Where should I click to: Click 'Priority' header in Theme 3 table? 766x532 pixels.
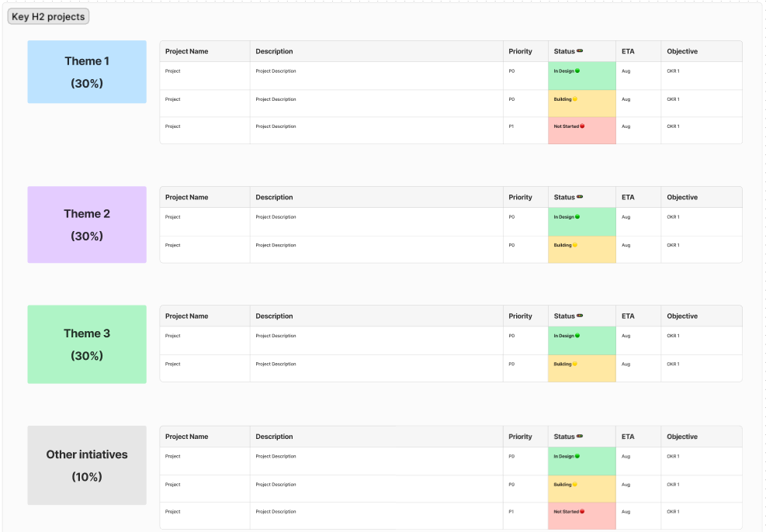520,316
